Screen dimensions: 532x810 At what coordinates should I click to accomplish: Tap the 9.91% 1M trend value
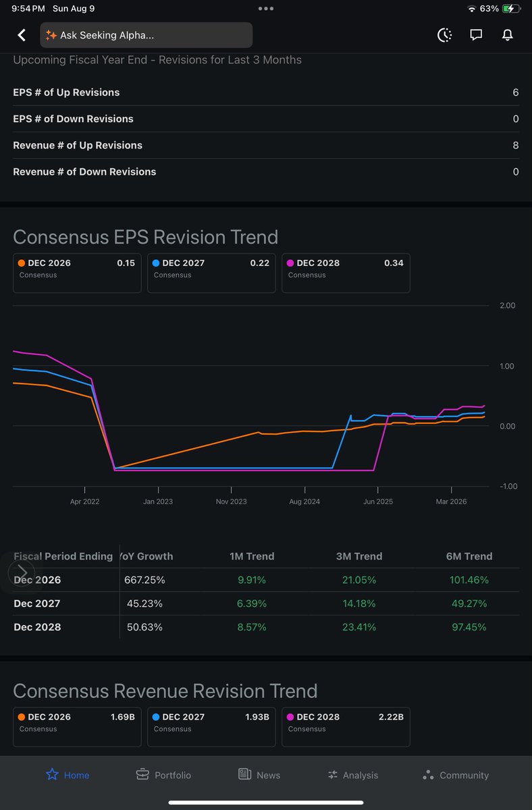(x=251, y=580)
